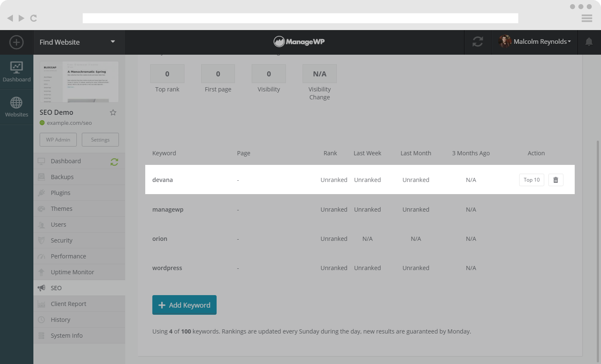Click the add website plus icon
601x364 pixels.
tap(16, 42)
